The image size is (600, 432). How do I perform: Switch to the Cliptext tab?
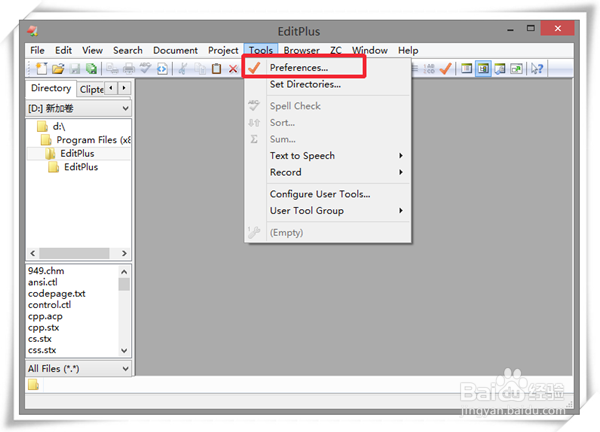point(91,89)
